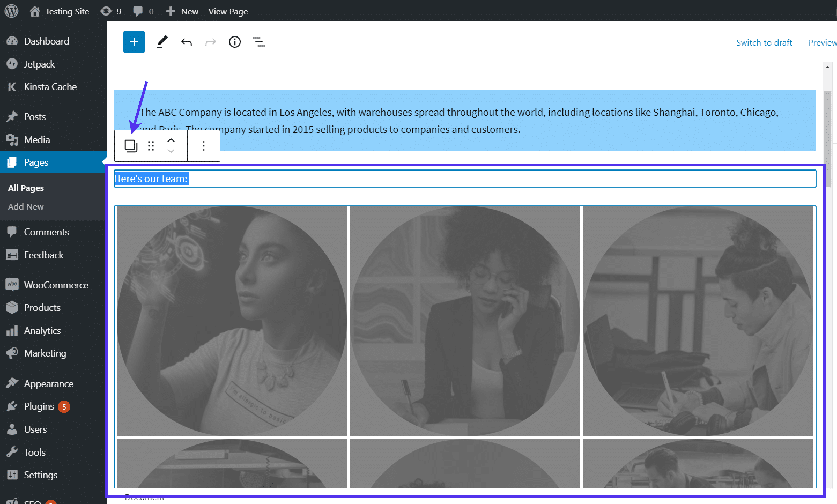837x504 pixels.
Task: Click the Switch to draft link
Action: [764, 43]
